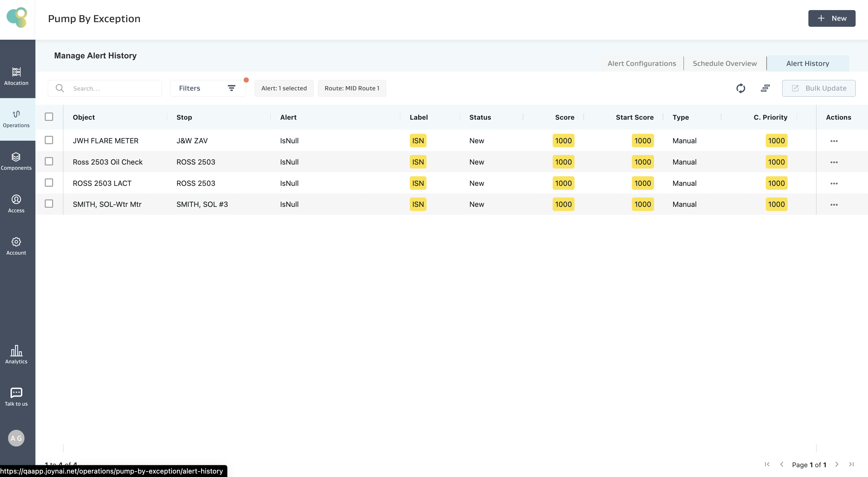Open actions menu for Ross 2503 Oil Check

click(x=834, y=162)
